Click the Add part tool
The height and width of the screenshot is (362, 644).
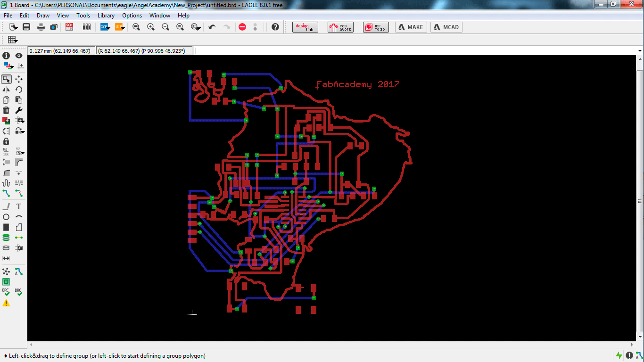click(x=6, y=121)
